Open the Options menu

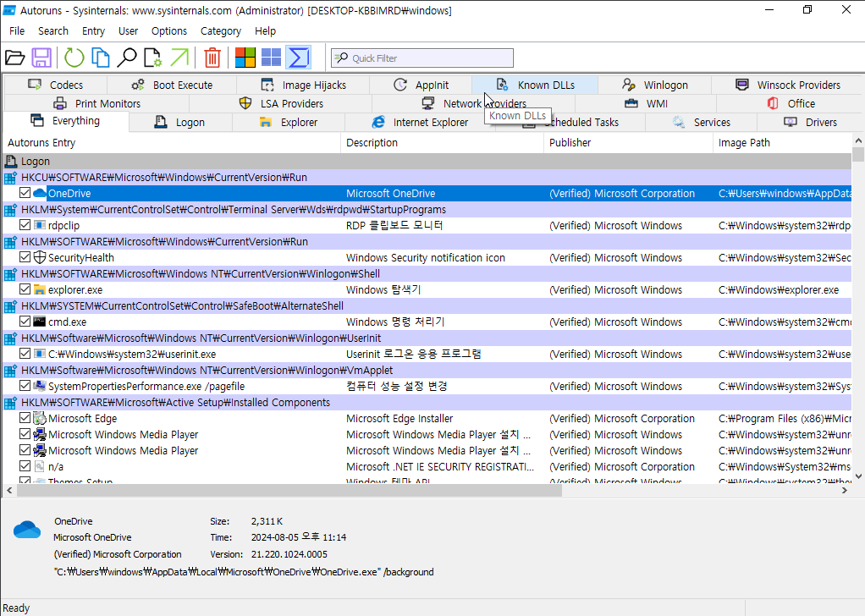click(168, 30)
